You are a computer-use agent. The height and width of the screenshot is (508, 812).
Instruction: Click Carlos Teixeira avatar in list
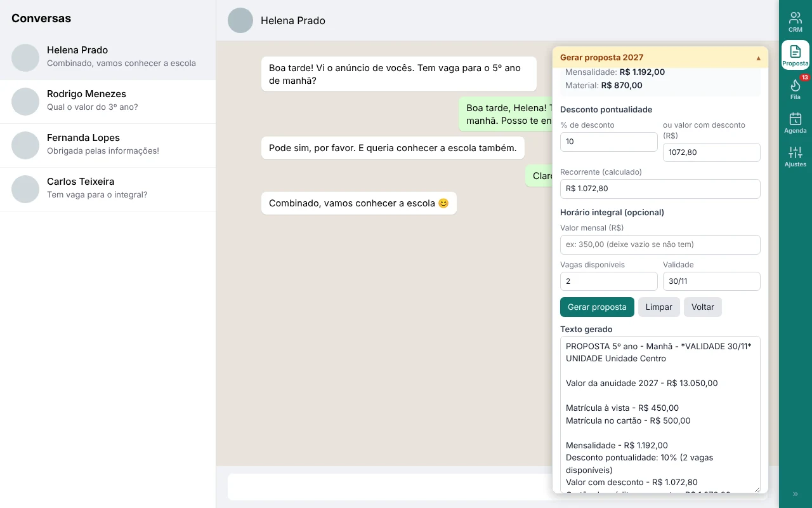tap(25, 189)
